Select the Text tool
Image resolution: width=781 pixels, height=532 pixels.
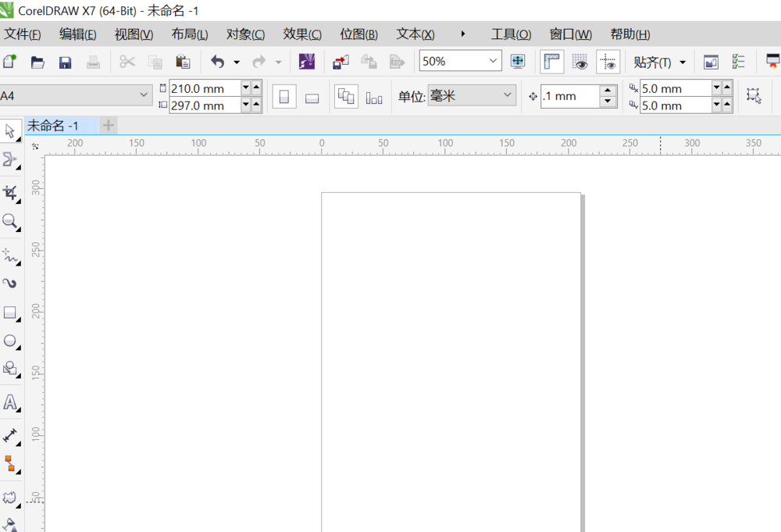coord(10,402)
